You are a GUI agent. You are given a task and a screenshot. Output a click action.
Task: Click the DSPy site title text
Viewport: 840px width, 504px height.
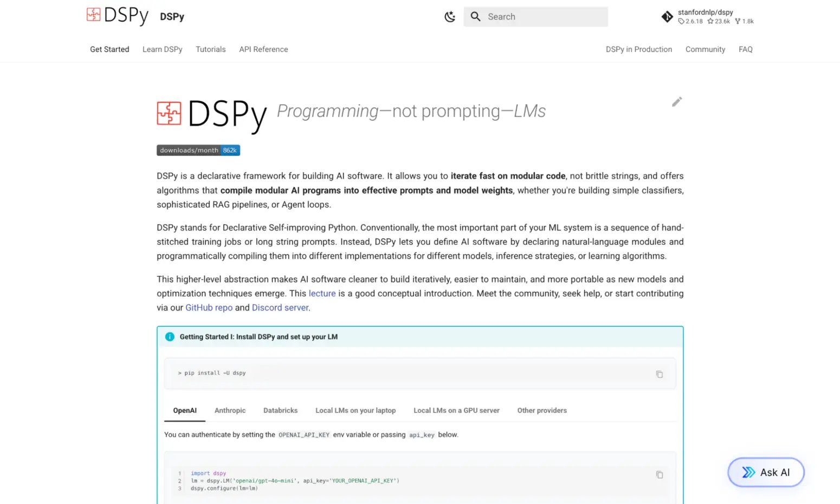(172, 17)
